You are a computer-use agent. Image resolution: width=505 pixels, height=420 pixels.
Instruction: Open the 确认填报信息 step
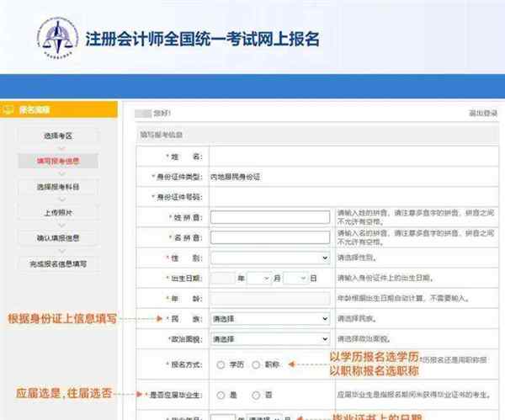coord(58,238)
